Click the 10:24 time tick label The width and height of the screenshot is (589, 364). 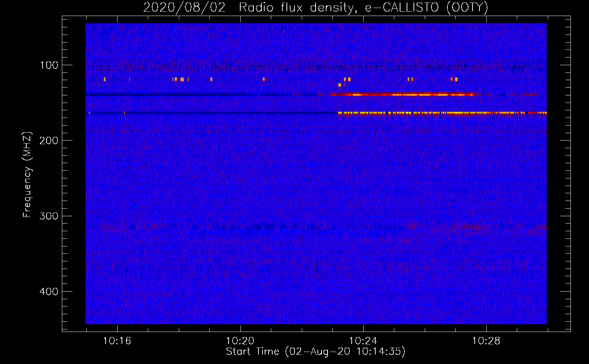click(x=363, y=341)
